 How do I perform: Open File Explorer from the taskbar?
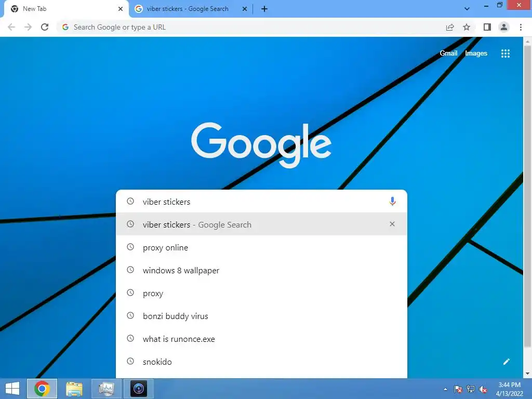coord(74,389)
